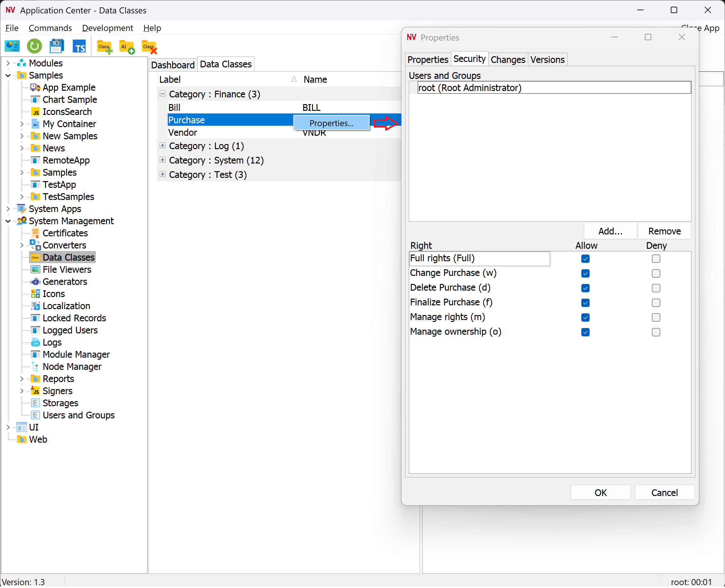Screen dimensions: 725x588
Task: Click the Add... button
Action: (x=610, y=231)
